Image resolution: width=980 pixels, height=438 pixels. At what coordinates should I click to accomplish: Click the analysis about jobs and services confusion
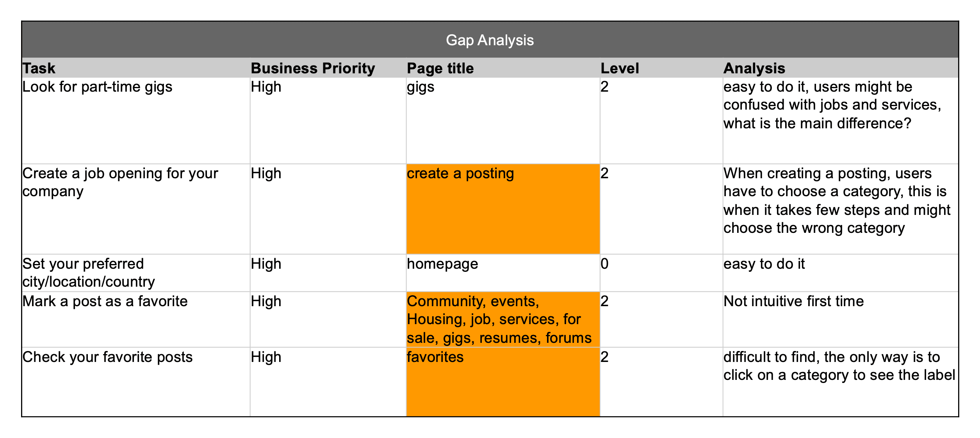pos(832,105)
